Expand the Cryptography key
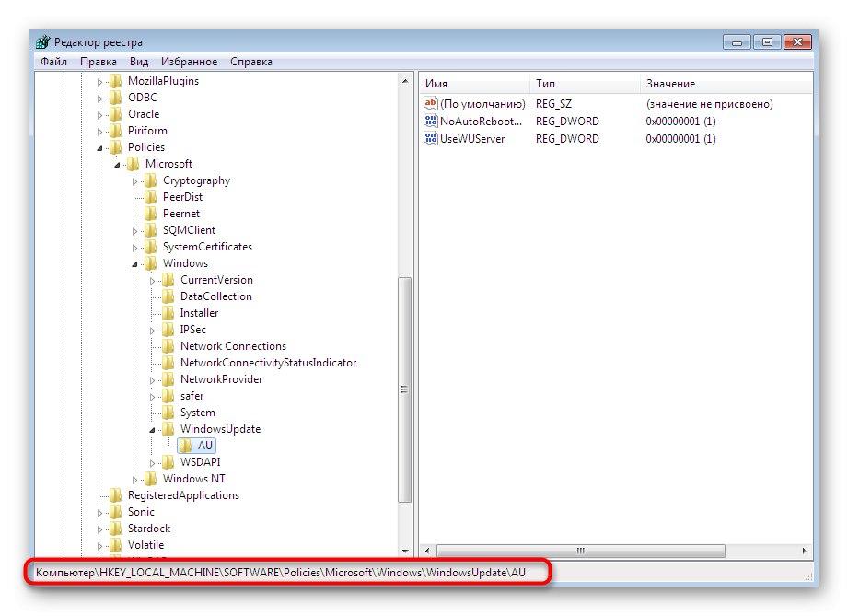The image size is (848, 616). point(134,181)
